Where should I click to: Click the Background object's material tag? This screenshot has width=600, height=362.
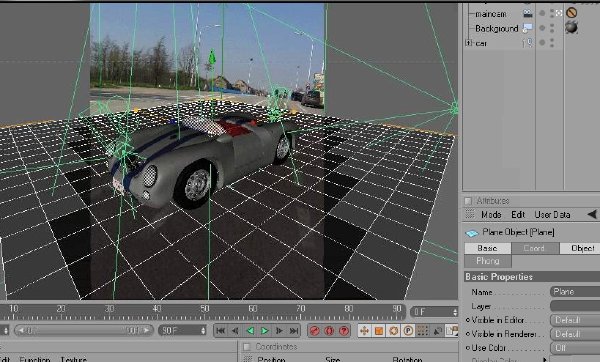click(x=571, y=28)
